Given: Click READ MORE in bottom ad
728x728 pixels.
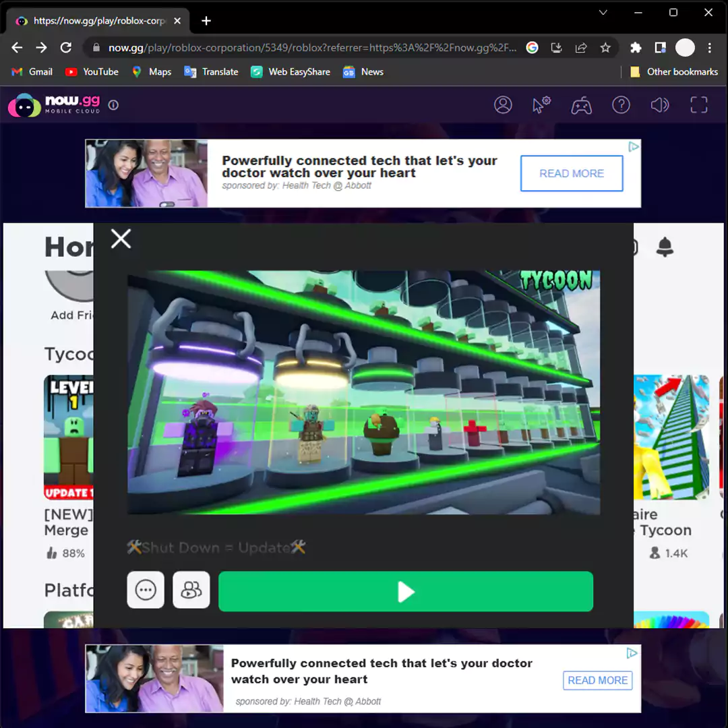Looking at the screenshot, I should (597, 680).
